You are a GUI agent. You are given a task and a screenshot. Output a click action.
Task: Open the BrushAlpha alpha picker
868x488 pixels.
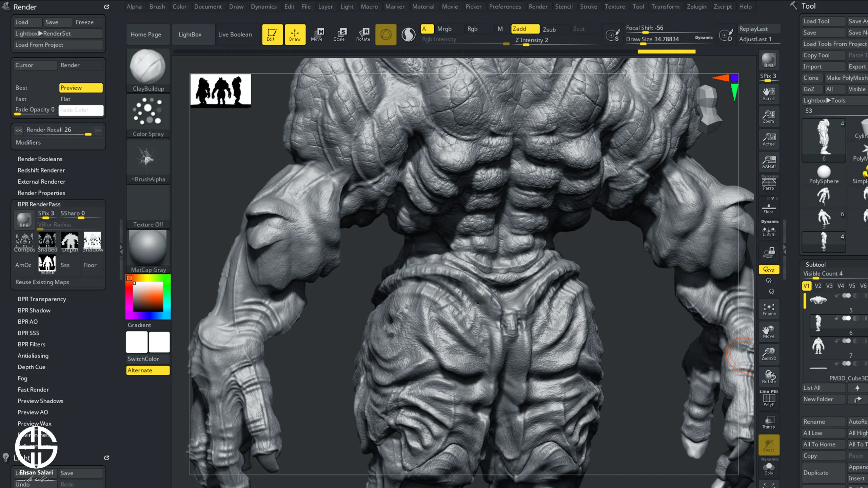click(148, 161)
